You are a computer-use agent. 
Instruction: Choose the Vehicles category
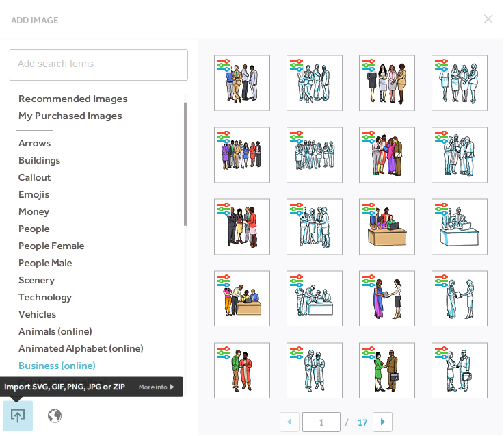pos(38,314)
